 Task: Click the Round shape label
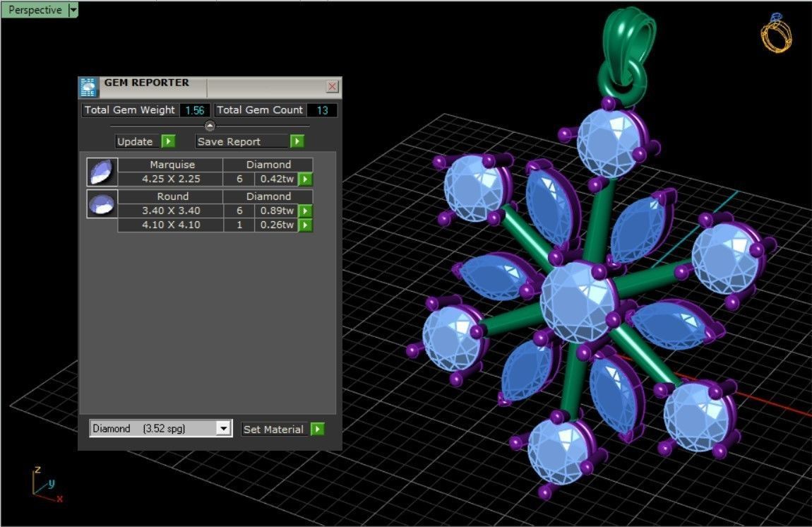172,196
